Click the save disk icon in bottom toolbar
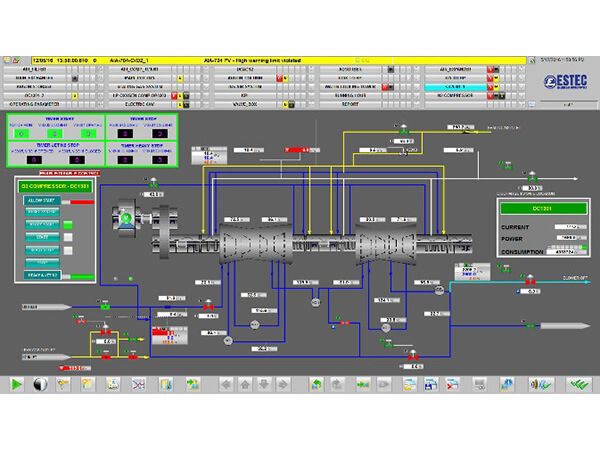 pos(431,384)
